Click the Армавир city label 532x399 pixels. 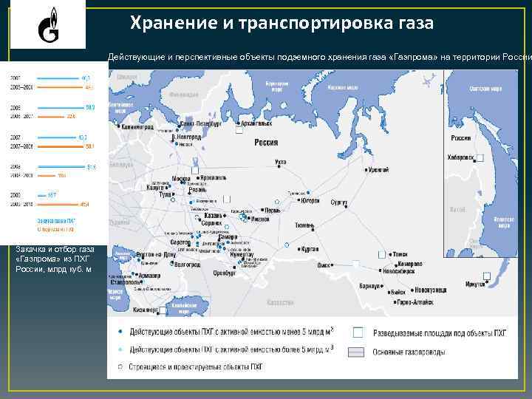coord(149,276)
